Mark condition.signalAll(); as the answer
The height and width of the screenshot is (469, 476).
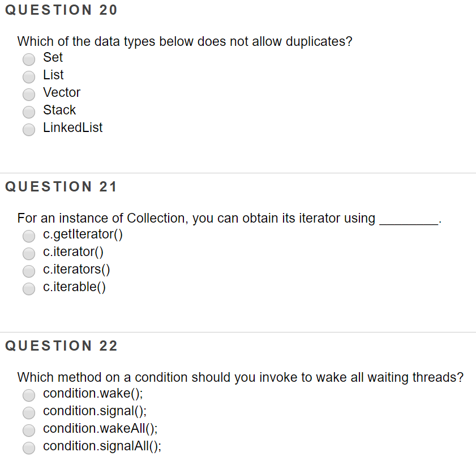click(29, 447)
